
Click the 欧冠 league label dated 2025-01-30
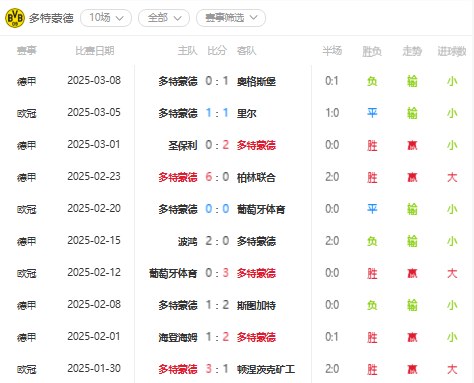(27, 369)
